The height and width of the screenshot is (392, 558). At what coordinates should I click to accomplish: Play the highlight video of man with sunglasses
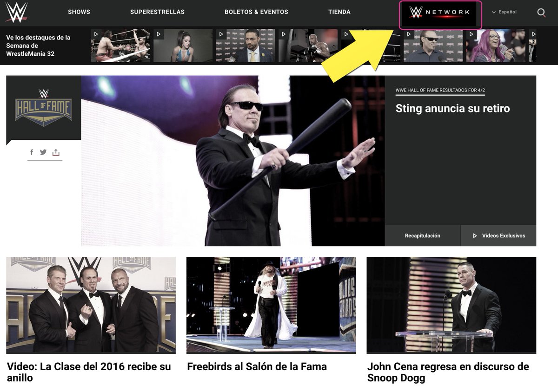[x=433, y=46]
